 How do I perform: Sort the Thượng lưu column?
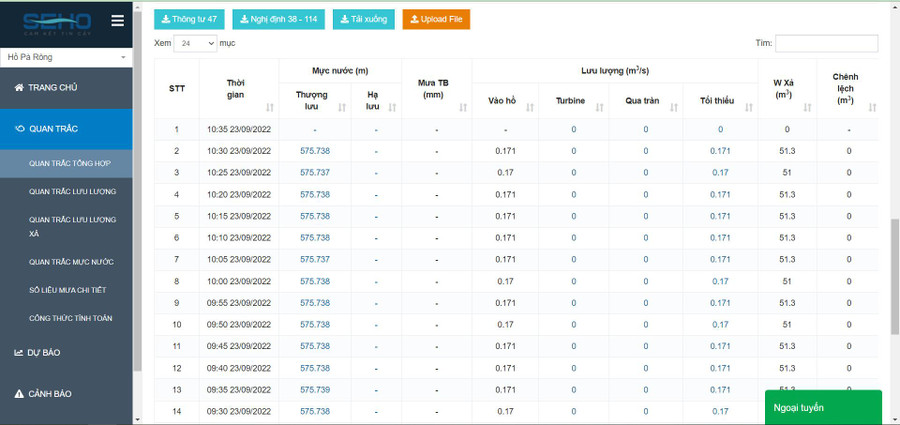click(341, 107)
